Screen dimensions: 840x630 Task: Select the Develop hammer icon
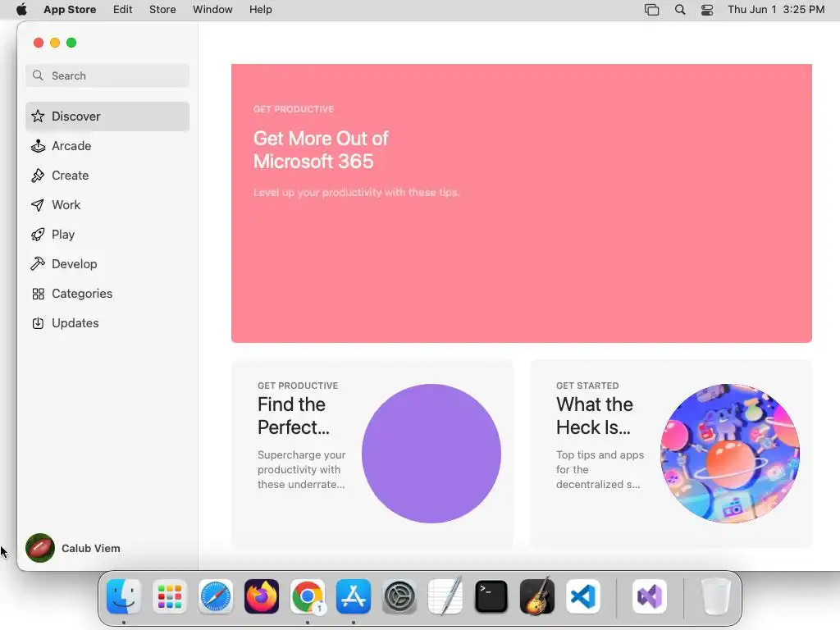[38, 263]
